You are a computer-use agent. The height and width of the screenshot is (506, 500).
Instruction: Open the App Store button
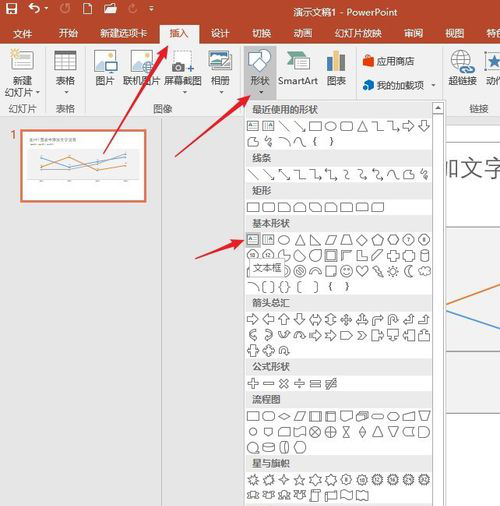click(388, 61)
